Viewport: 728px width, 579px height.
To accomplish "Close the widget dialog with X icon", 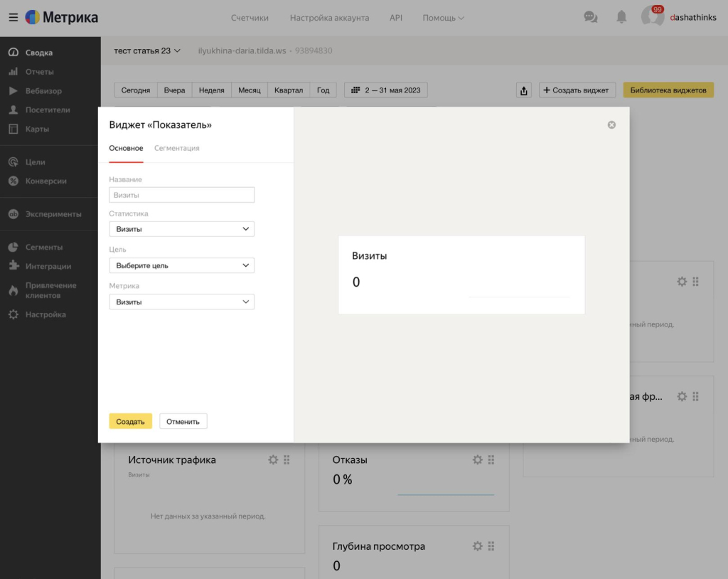I will click(611, 125).
